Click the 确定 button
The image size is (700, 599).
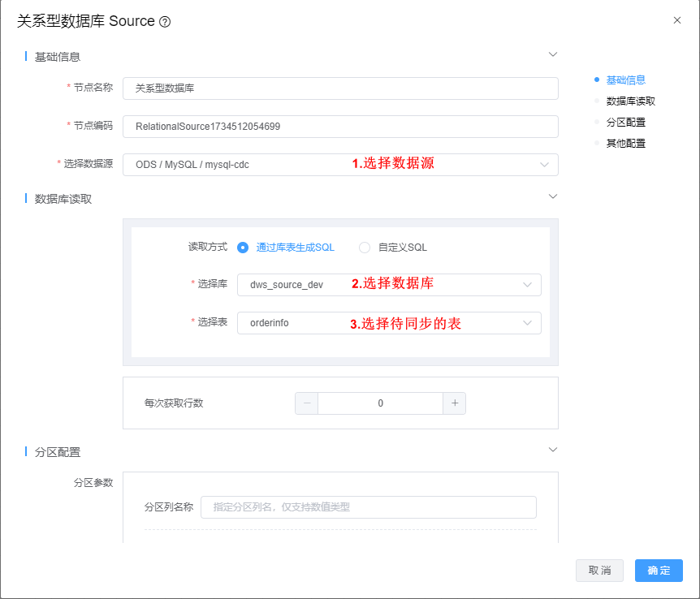(x=659, y=571)
